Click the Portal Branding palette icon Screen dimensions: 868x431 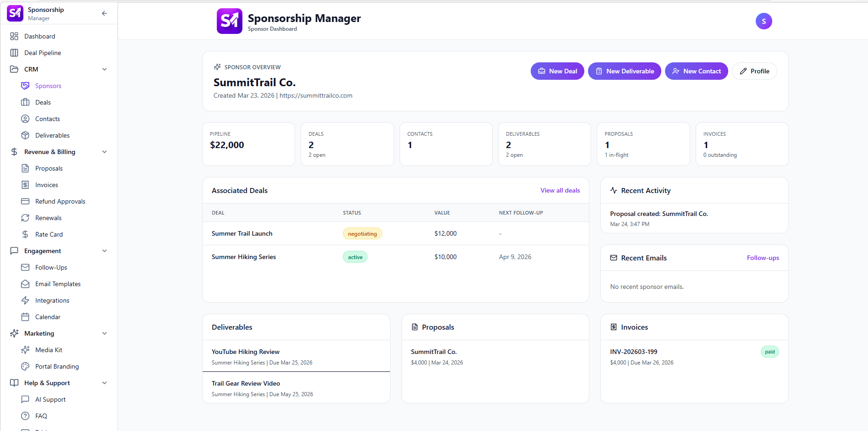pos(25,366)
